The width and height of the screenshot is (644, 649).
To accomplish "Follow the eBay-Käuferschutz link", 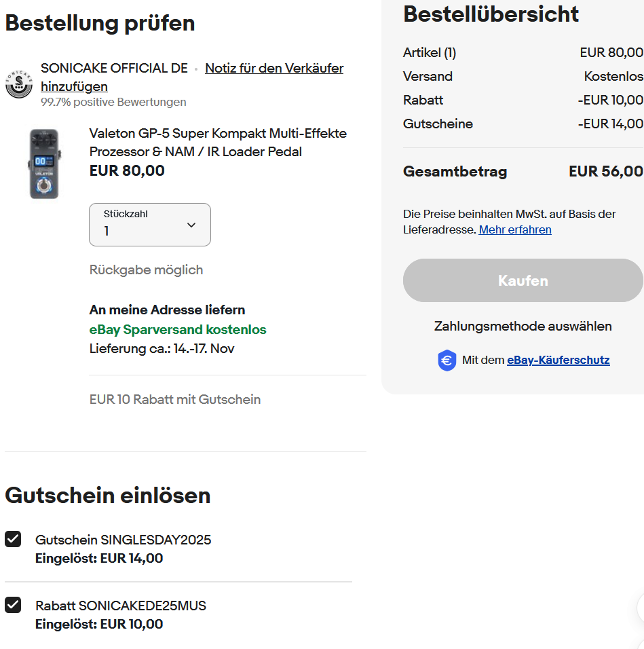I will coord(558,360).
